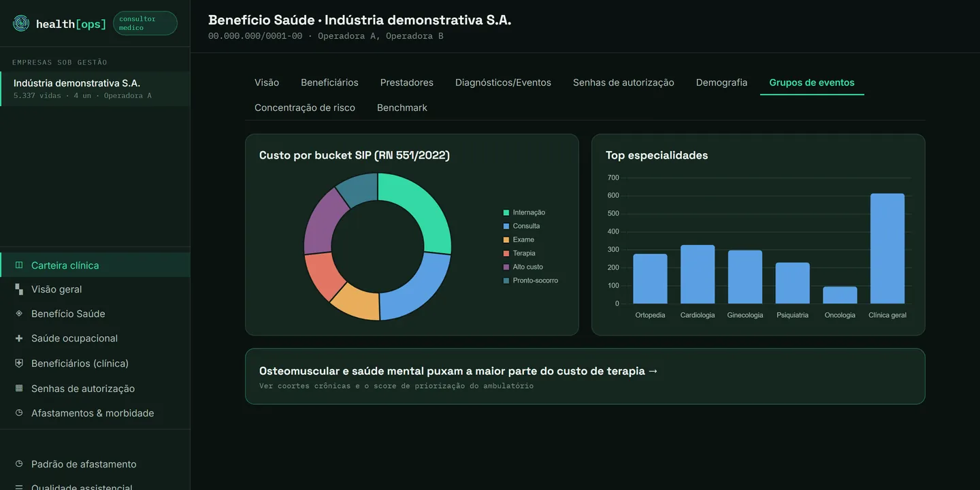Image resolution: width=980 pixels, height=490 pixels.
Task: Click the consultor medico role badge
Action: coord(145,23)
